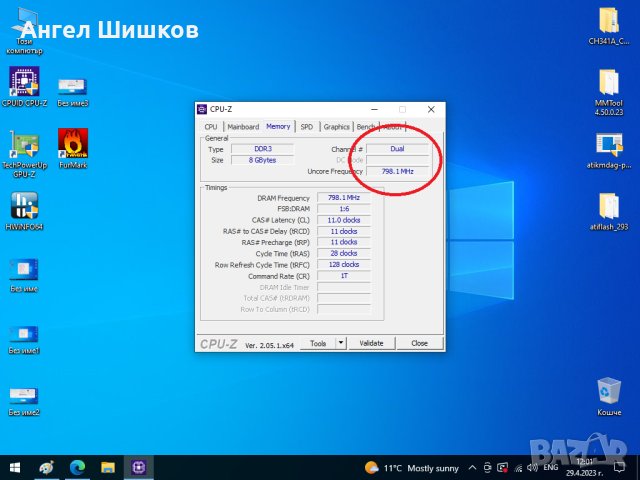Show hidden system tray icons

(x=472, y=468)
